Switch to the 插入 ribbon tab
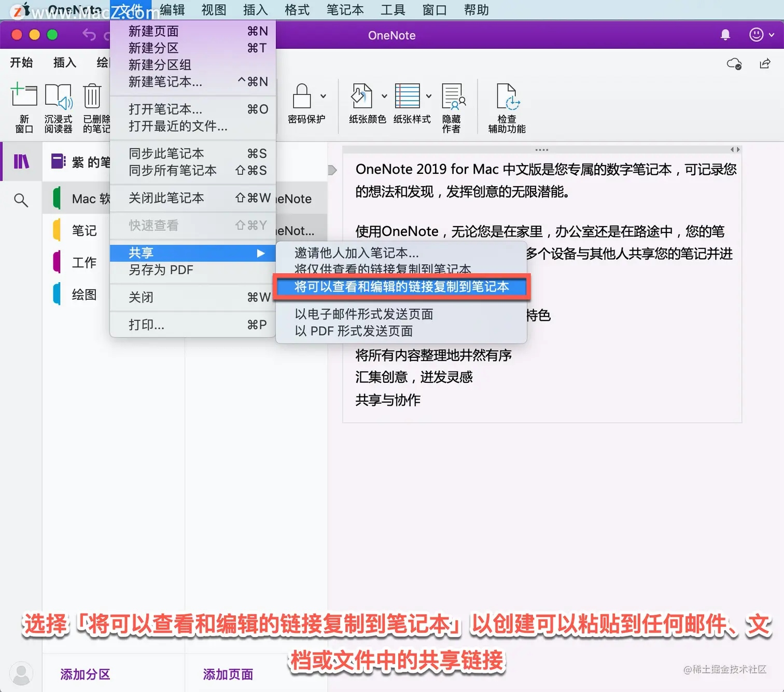This screenshot has height=692, width=784. (x=65, y=62)
